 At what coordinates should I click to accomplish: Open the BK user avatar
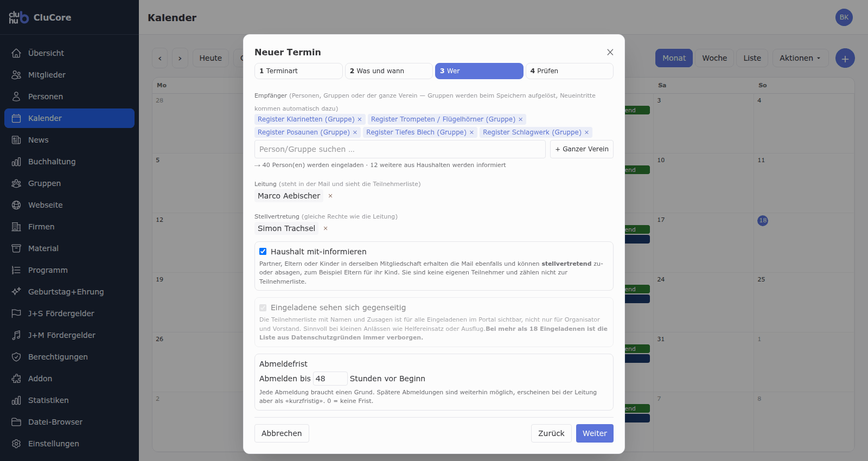click(844, 17)
